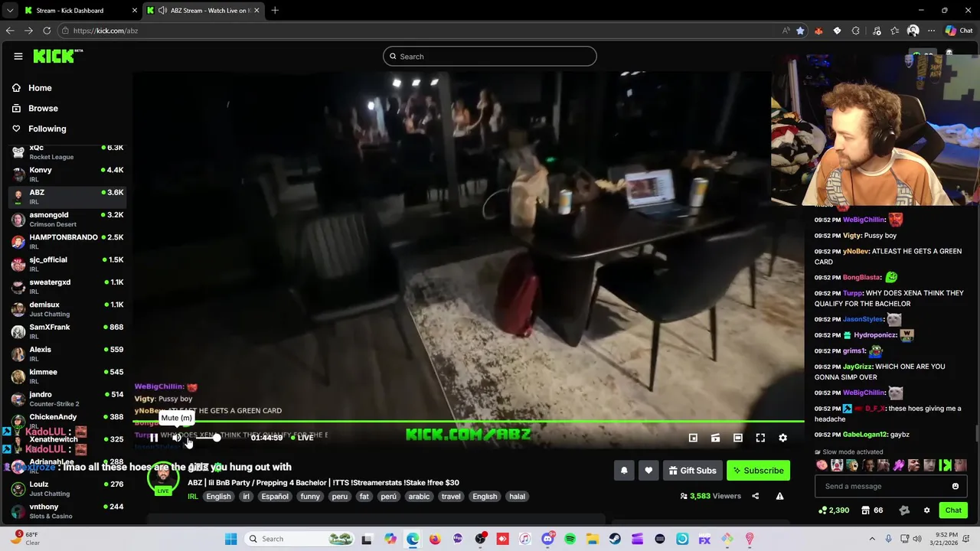Image resolution: width=980 pixels, height=551 pixels.
Task: Open vnthony channel in sidebar
Action: click(x=67, y=511)
